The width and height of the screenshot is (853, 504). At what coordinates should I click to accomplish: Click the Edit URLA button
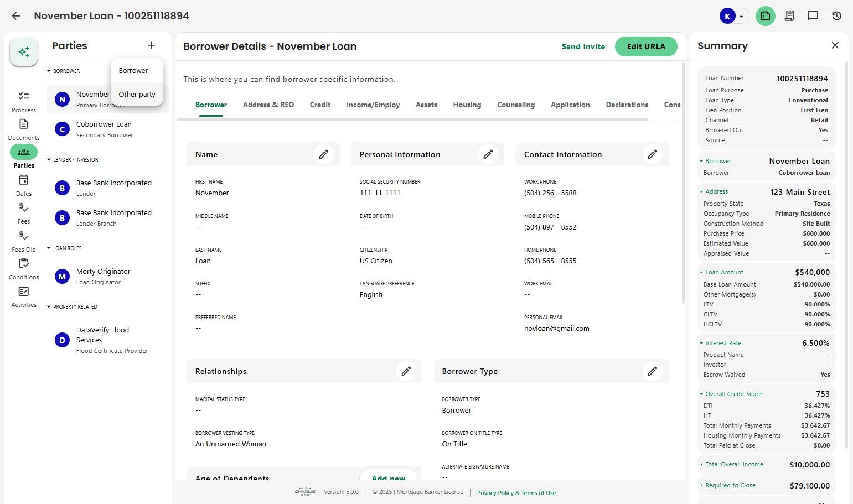pos(645,46)
